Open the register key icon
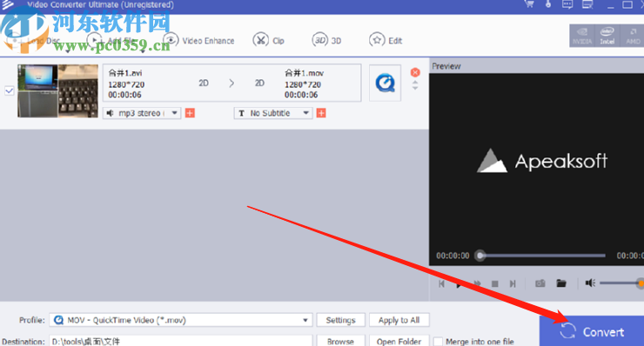 click(548, 4)
